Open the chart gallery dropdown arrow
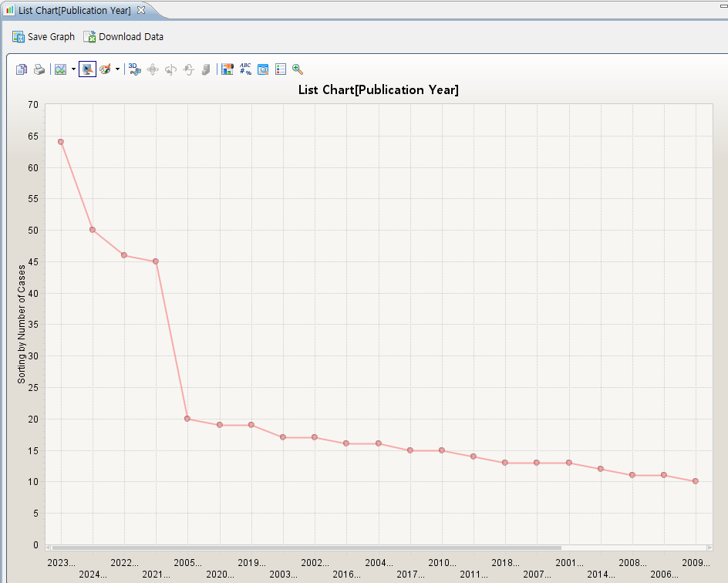The width and height of the screenshot is (728, 583). [73, 69]
